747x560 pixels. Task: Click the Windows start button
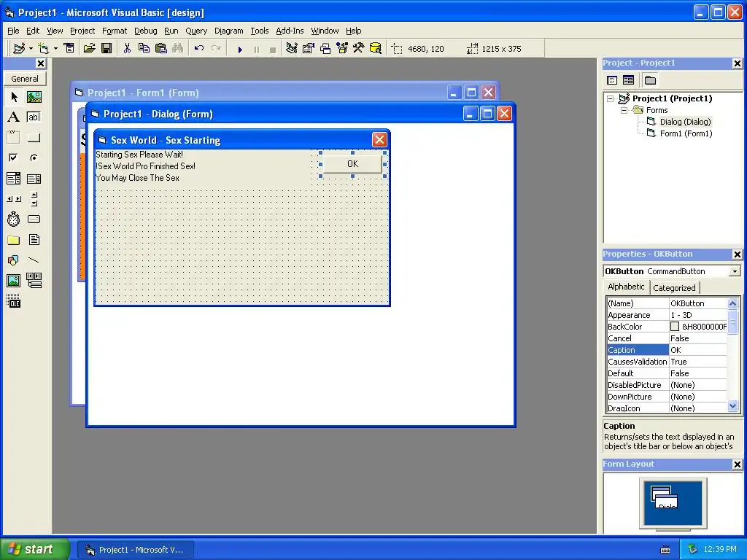click(34, 549)
